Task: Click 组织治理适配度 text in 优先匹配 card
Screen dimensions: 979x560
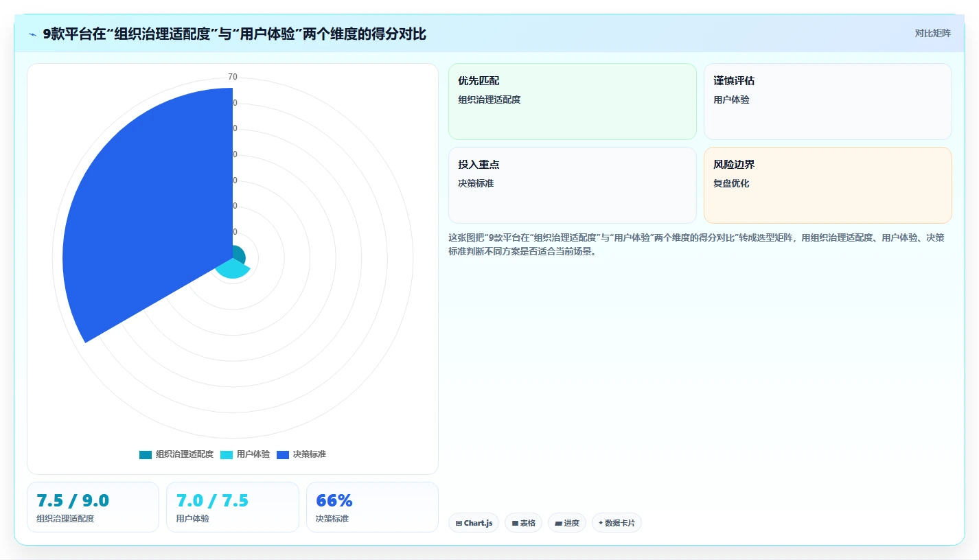Action: coord(489,100)
